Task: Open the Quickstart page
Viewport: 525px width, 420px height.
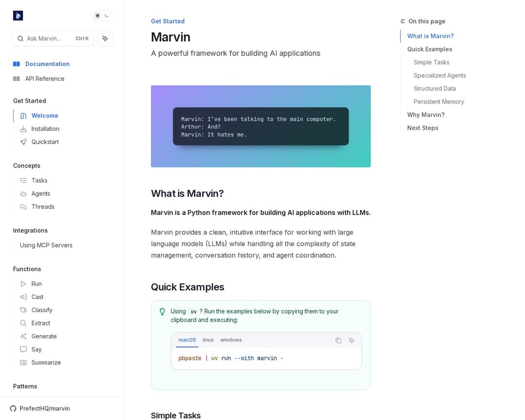Action: [45, 141]
